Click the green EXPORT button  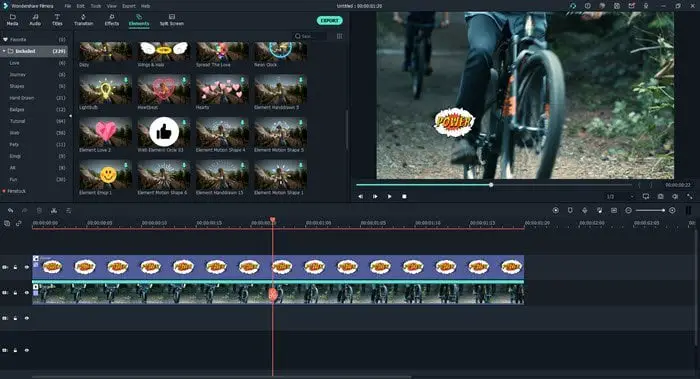(329, 21)
